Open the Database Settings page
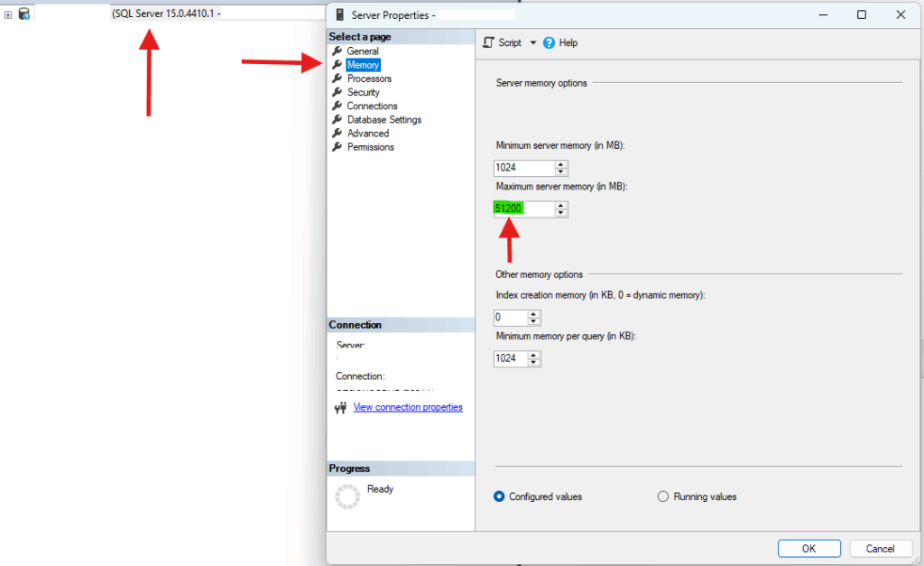The width and height of the screenshot is (924, 566). [384, 120]
